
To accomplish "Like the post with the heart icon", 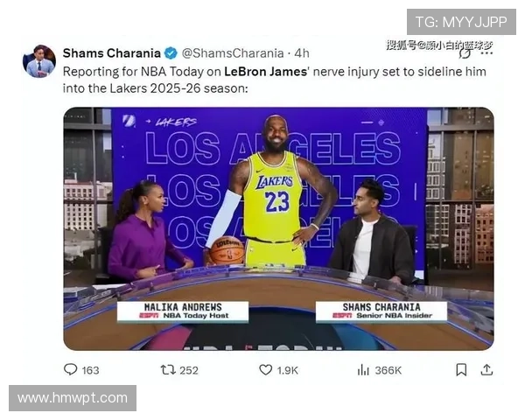I will [x=266, y=370].
